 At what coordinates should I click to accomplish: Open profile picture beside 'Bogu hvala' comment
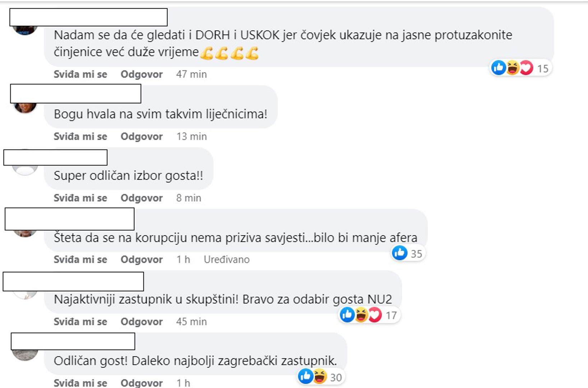pos(25,107)
